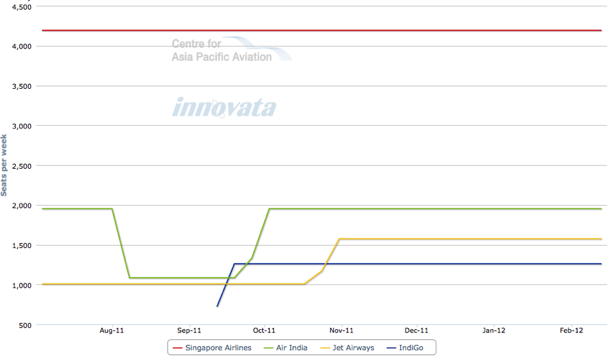The width and height of the screenshot is (610, 360).
Task: Click the 3,000 y-axis value
Action: pyautogui.click(x=21, y=126)
